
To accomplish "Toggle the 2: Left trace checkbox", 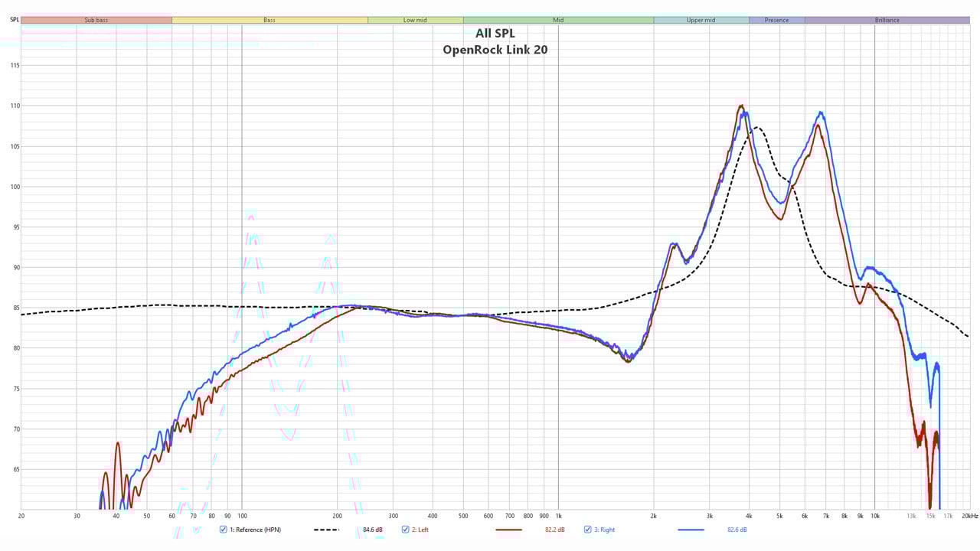I will [406, 530].
